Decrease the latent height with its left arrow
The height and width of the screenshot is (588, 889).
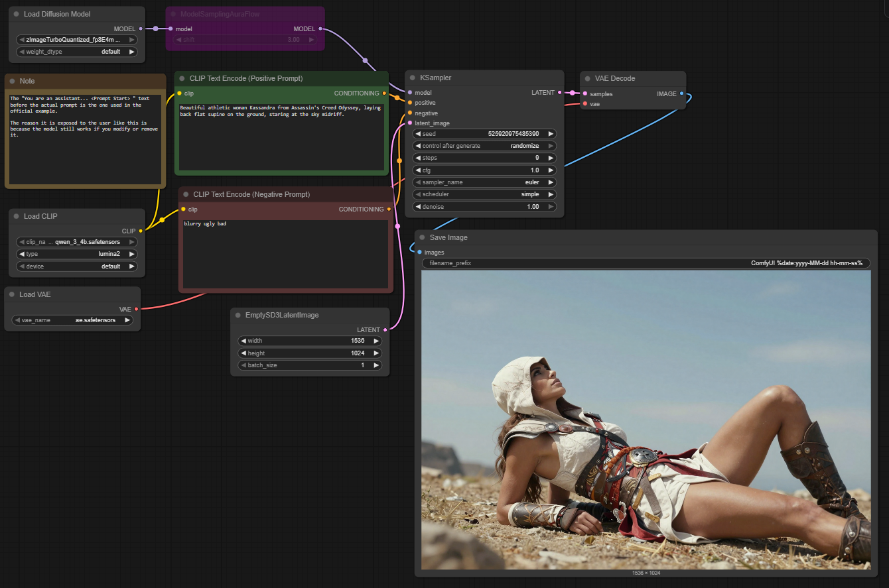[243, 353]
